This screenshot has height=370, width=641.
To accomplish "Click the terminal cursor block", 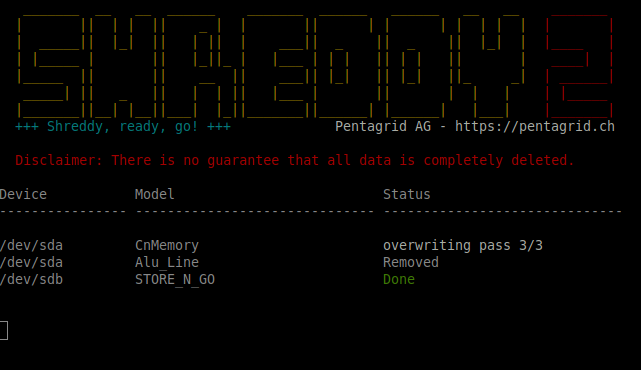I will pyautogui.click(x=4, y=330).
